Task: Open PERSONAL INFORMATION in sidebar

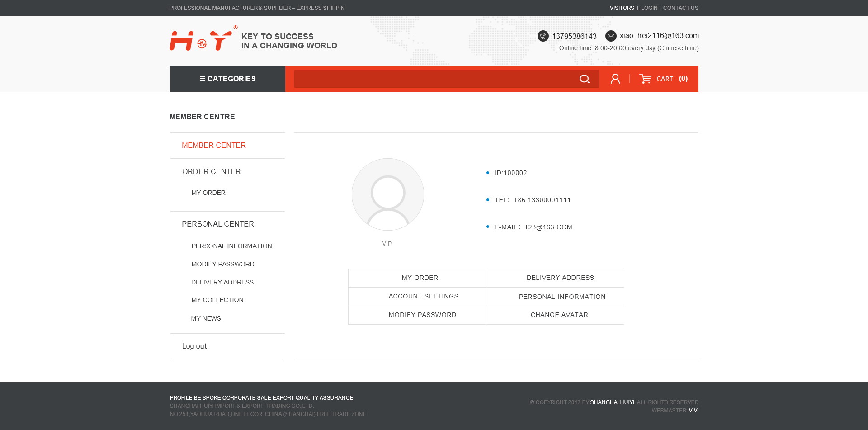Action: click(x=231, y=246)
